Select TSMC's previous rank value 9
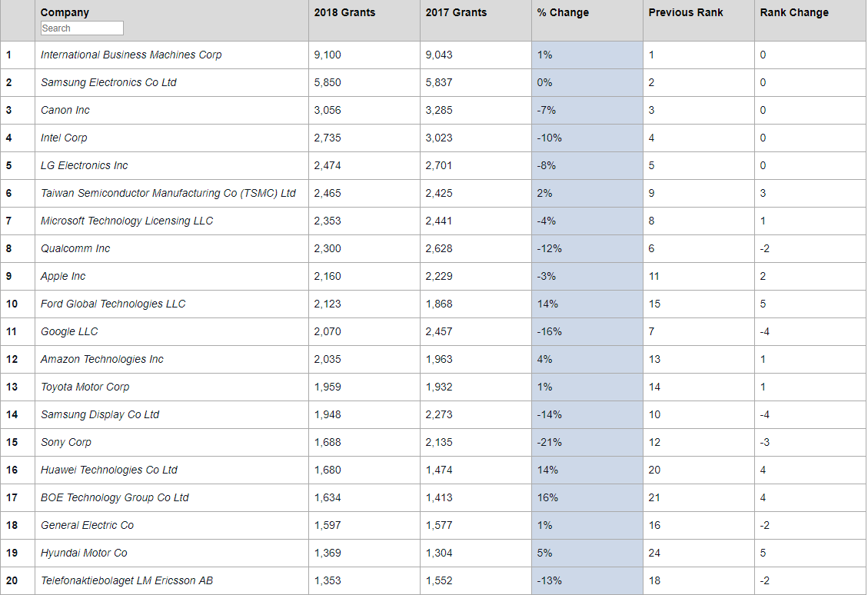Image resolution: width=868 pixels, height=595 pixels. 651,193
